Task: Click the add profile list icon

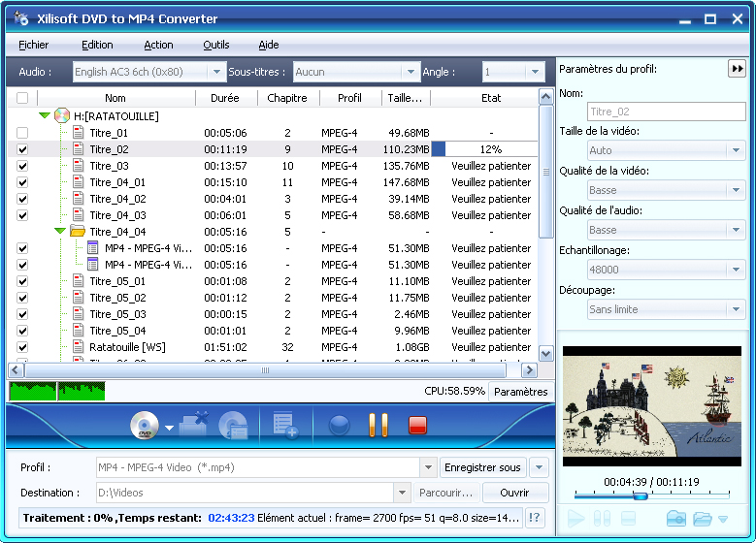Action: (285, 425)
